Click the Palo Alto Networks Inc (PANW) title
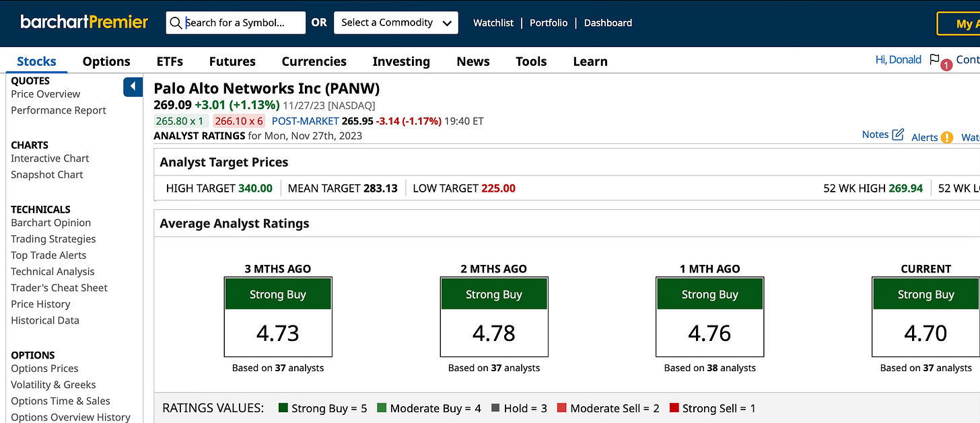 (267, 89)
